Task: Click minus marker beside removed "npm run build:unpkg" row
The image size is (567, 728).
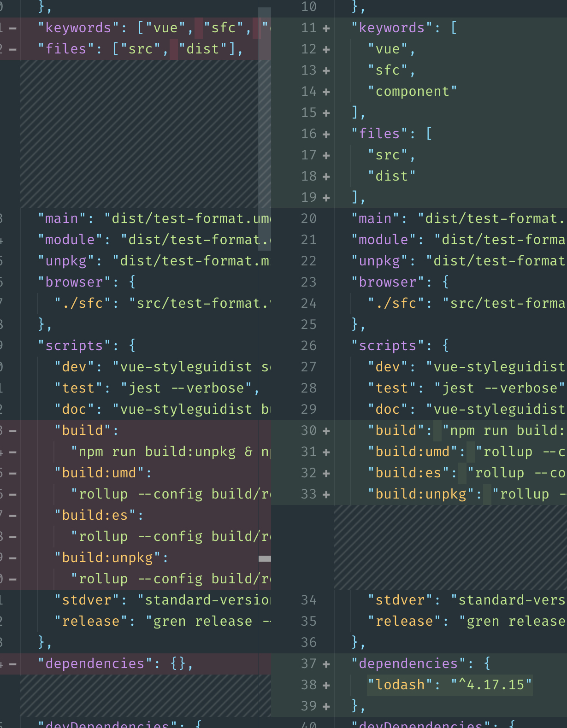Action: 13,452
